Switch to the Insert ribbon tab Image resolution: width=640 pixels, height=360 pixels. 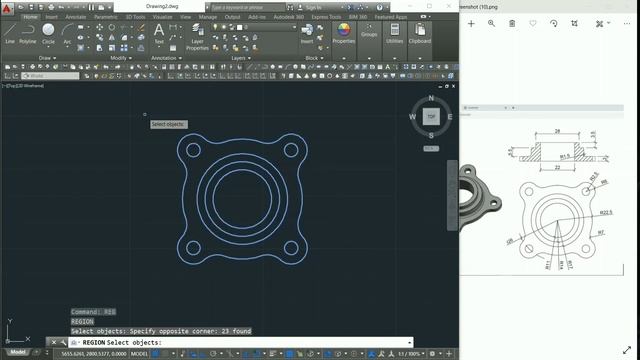(51, 17)
